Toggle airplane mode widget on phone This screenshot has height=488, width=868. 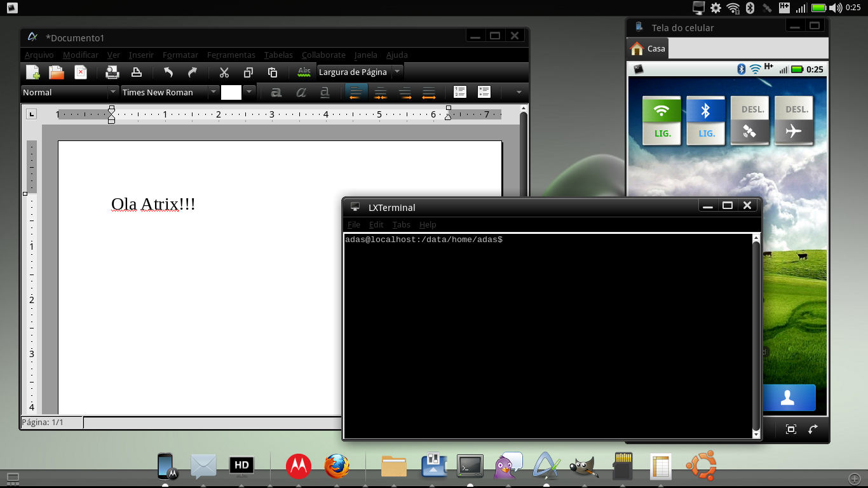[794, 121]
